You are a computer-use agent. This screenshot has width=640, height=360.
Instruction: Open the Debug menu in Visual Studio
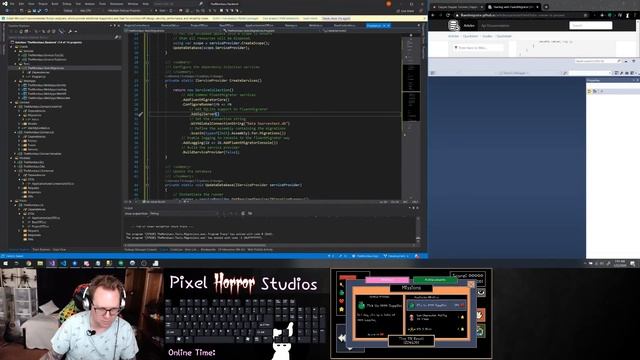point(67,4)
